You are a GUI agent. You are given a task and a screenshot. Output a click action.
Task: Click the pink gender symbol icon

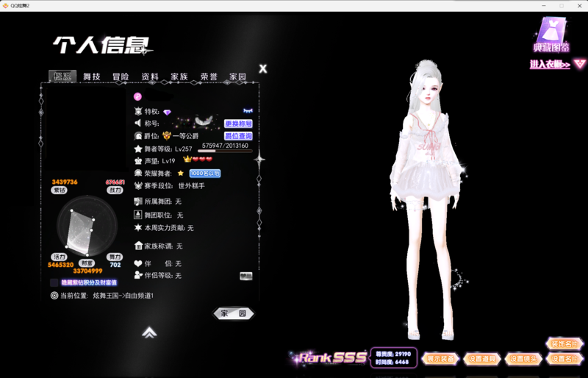click(137, 96)
